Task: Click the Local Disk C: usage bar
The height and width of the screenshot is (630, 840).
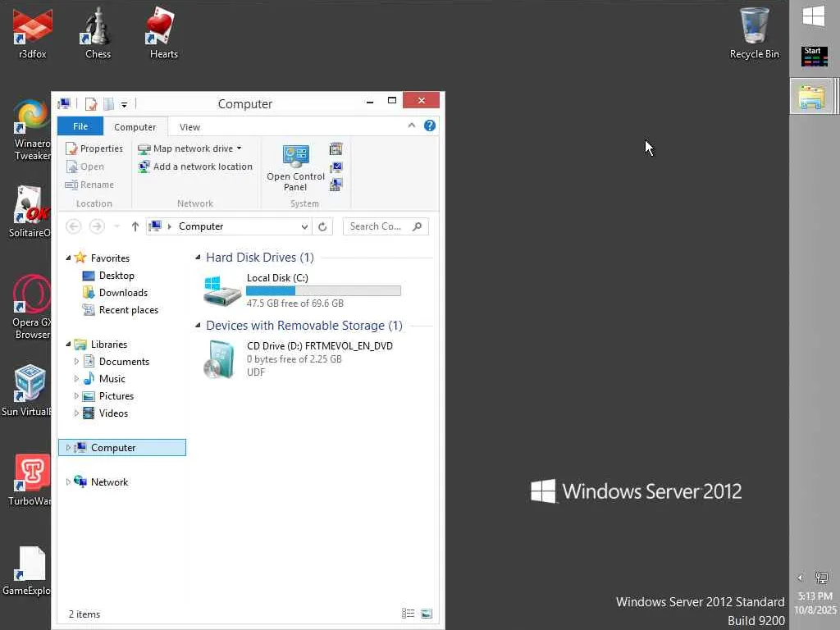Action: [x=323, y=291]
